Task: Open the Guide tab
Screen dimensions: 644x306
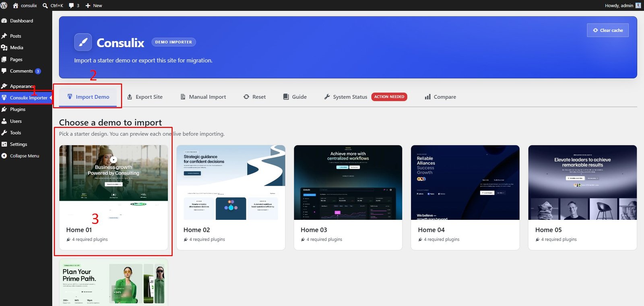Action: (295, 97)
